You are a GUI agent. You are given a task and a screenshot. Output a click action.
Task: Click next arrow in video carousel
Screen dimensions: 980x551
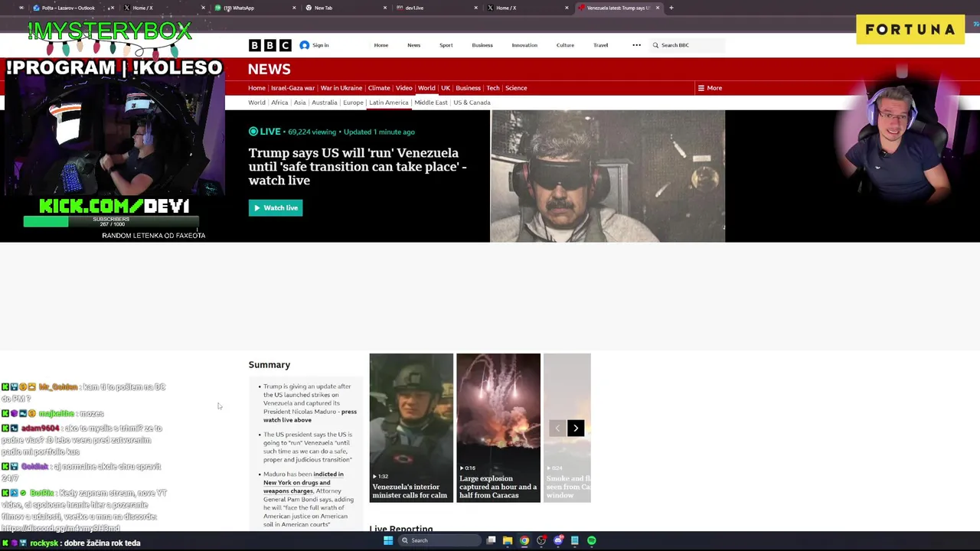(576, 428)
